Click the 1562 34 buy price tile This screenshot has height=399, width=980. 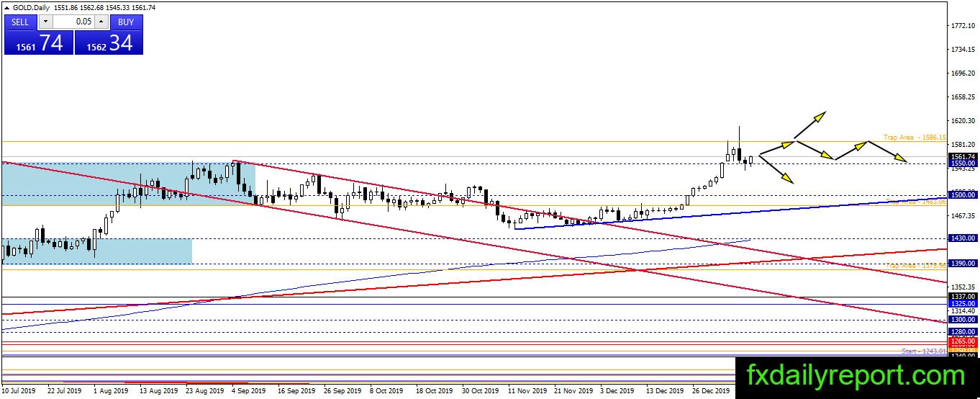pyautogui.click(x=109, y=42)
